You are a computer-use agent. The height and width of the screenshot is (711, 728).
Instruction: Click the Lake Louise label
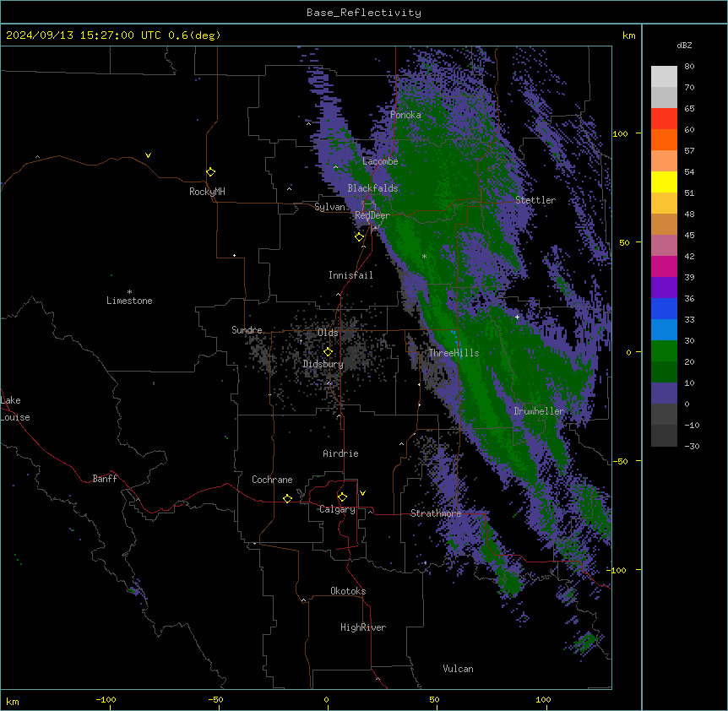(x=15, y=409)
